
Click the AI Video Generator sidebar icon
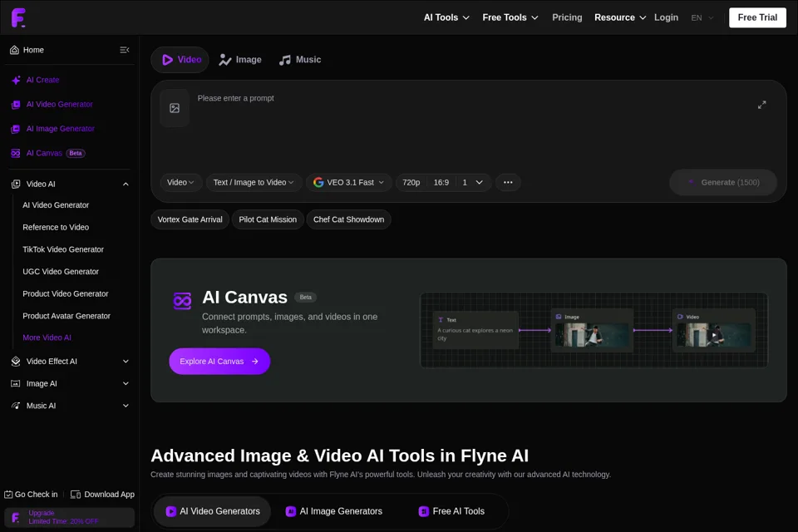[x=16, y=105]
